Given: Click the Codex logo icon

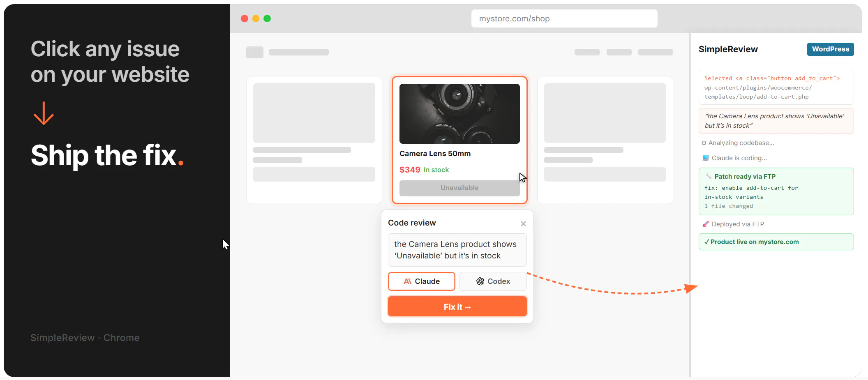Looking at the screenshot, I should (x=480, y=281).
